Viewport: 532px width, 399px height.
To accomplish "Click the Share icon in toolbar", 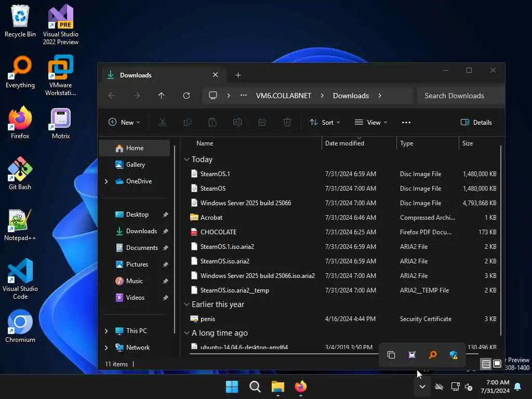I will tap(262, 123).
